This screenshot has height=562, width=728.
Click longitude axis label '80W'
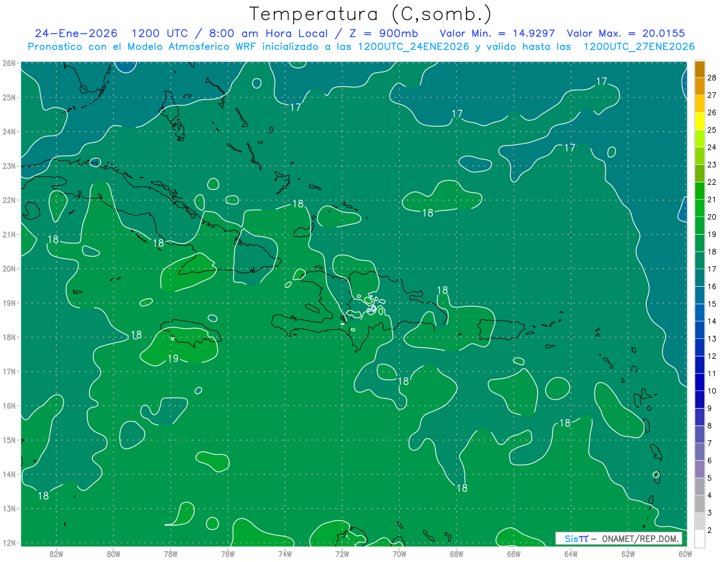(113, 554)
